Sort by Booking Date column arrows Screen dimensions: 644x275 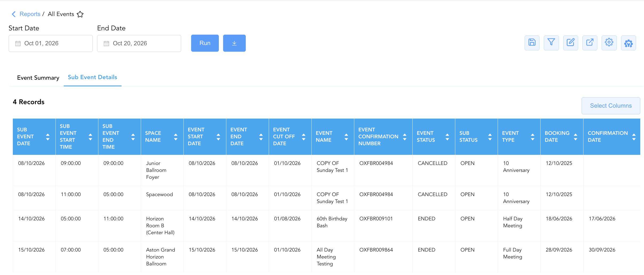pyautogui.click(x=575, y=137)
